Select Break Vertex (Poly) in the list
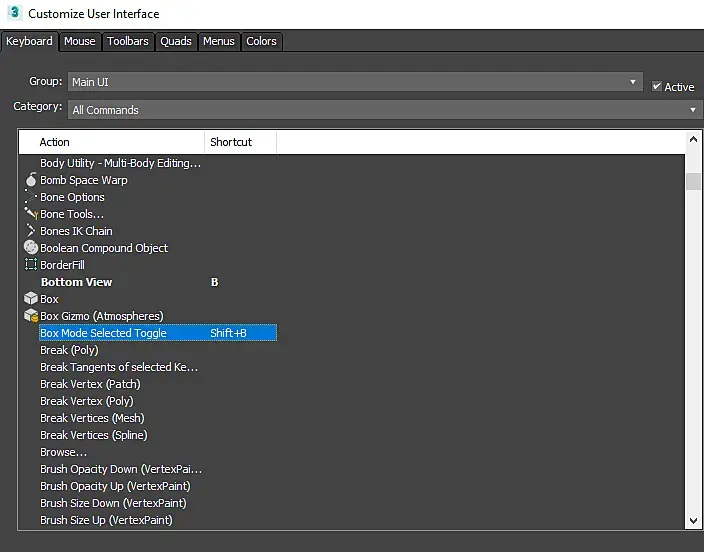This screenshot has height=552, width=704. pyautogui.click(x=86, y=401)
